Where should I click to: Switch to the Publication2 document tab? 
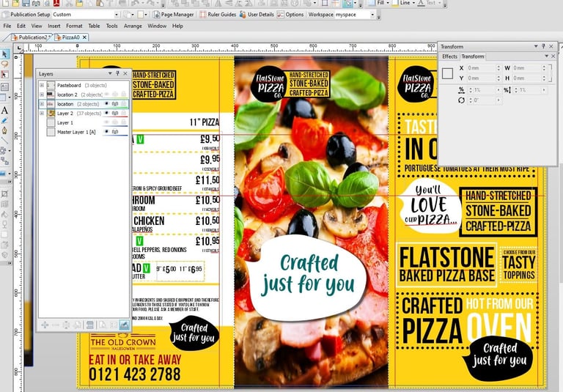click(32, 37)
